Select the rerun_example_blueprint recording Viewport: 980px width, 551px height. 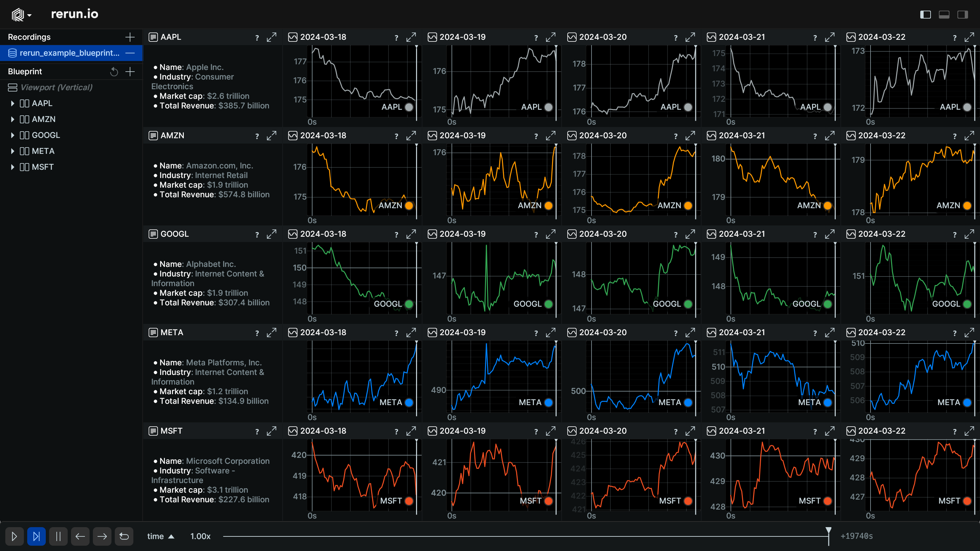click(x=71, y=53)
